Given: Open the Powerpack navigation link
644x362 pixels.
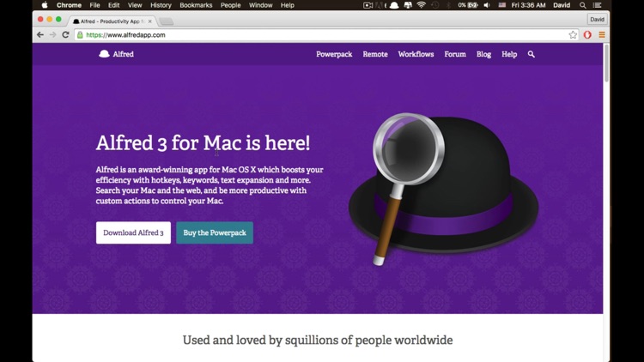Looking at the screenshot, I should [x=334, y=54].
